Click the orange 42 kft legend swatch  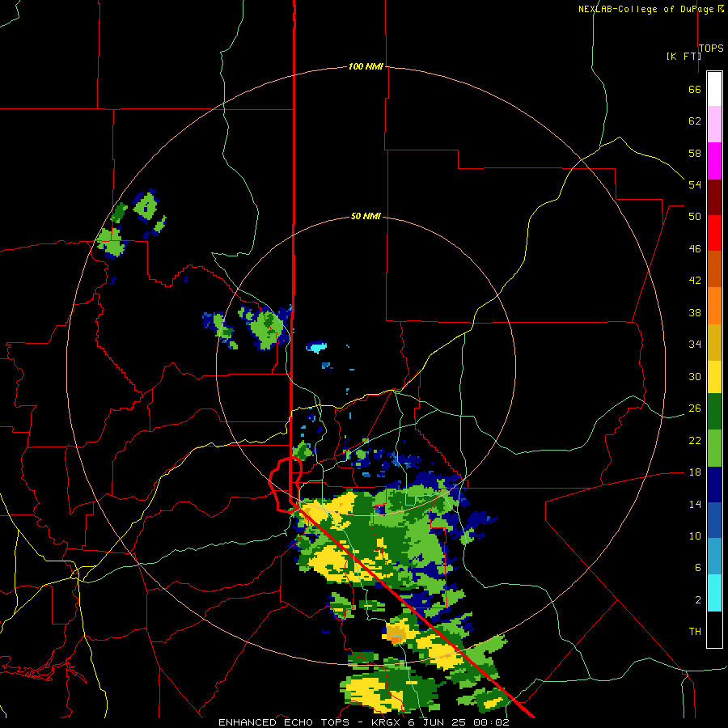(714, 306)
